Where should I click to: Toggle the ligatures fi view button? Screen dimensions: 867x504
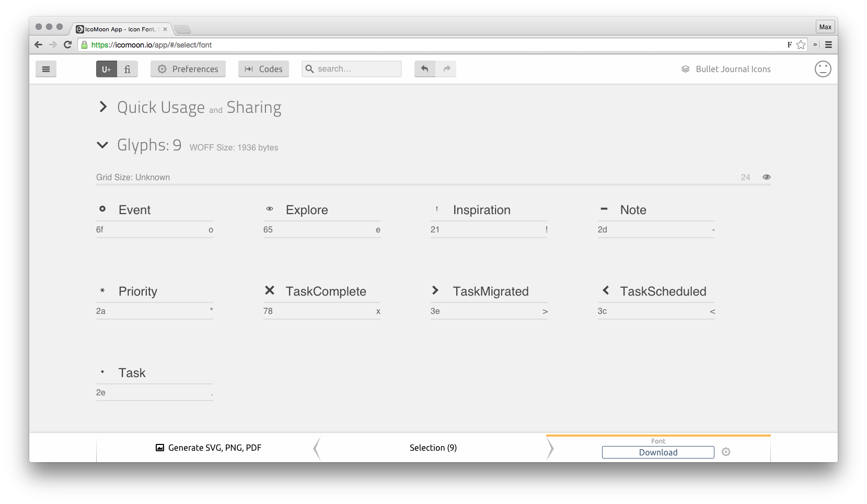tap(128, 69)
